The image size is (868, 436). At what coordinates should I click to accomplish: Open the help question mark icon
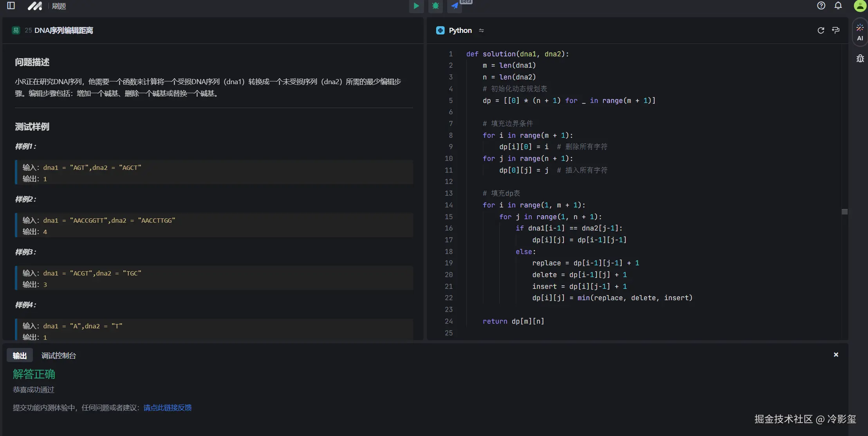click(821, 5)
